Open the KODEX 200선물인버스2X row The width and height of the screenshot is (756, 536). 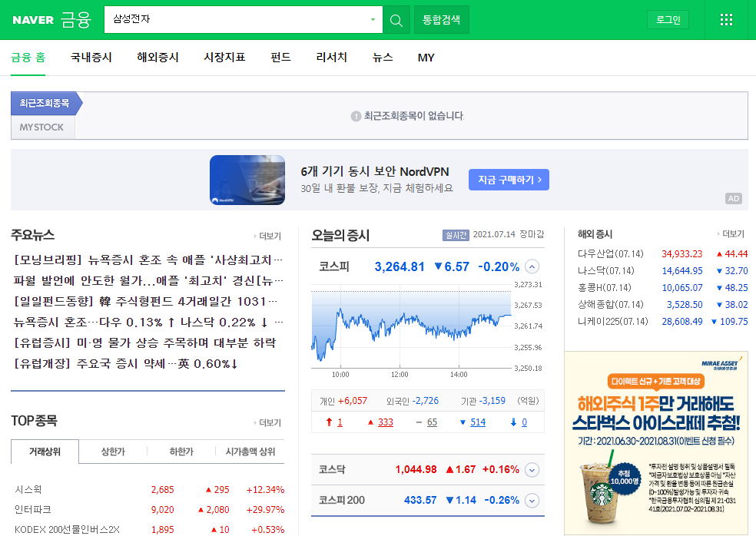tap(150, 529)
